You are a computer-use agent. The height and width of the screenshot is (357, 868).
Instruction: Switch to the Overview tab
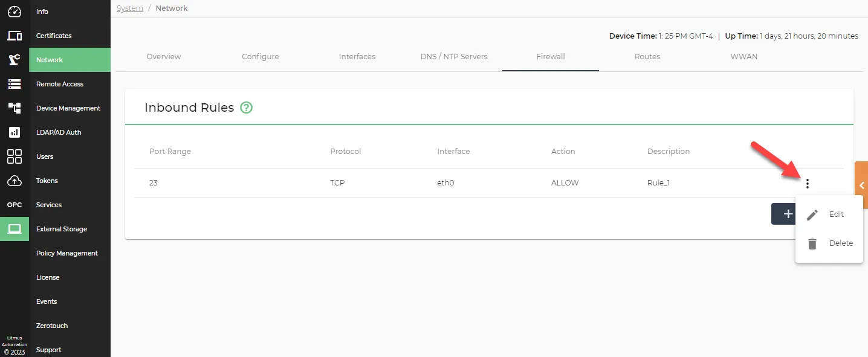pos(164,57)
